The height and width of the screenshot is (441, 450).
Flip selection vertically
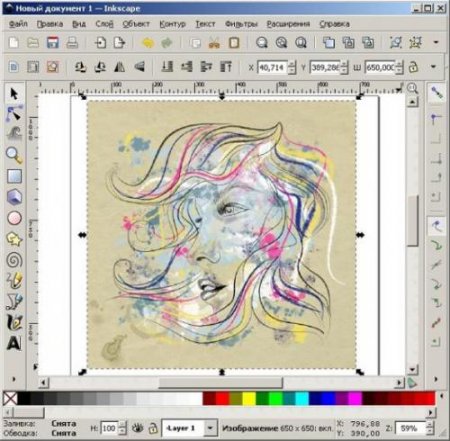pos(139,67)
